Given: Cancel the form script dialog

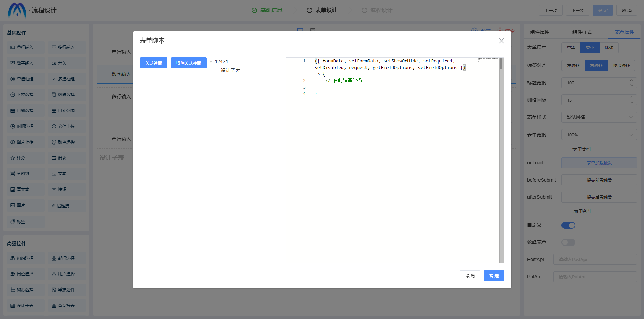Looking at the screenshot, I should [470, 276].
